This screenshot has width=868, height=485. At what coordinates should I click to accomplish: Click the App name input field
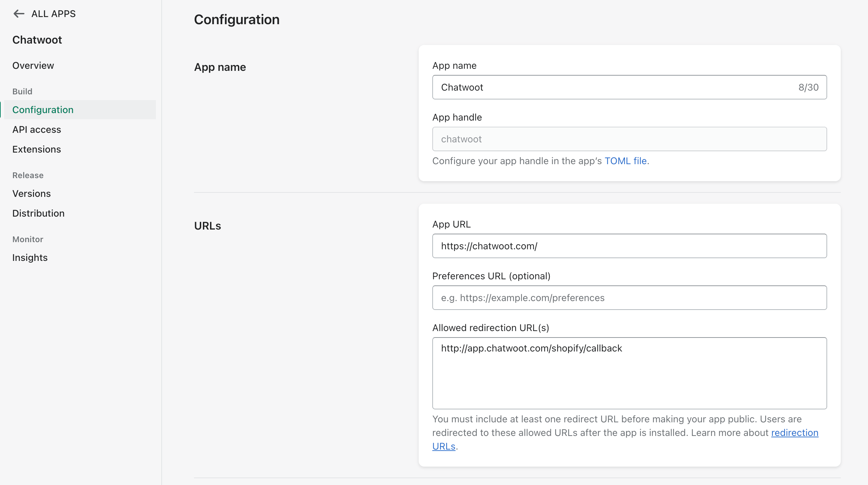629,87
